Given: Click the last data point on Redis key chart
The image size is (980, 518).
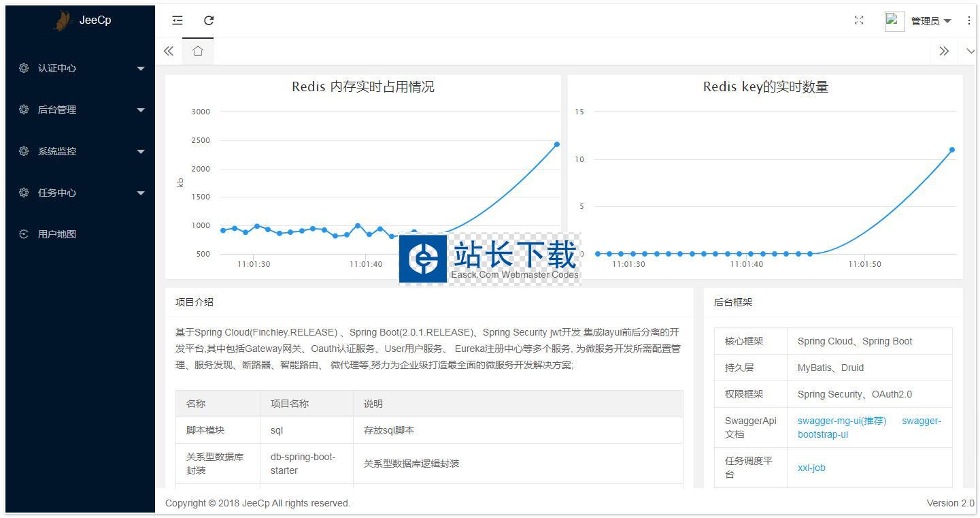Looking at the screenshot, I should pos(952,150).
